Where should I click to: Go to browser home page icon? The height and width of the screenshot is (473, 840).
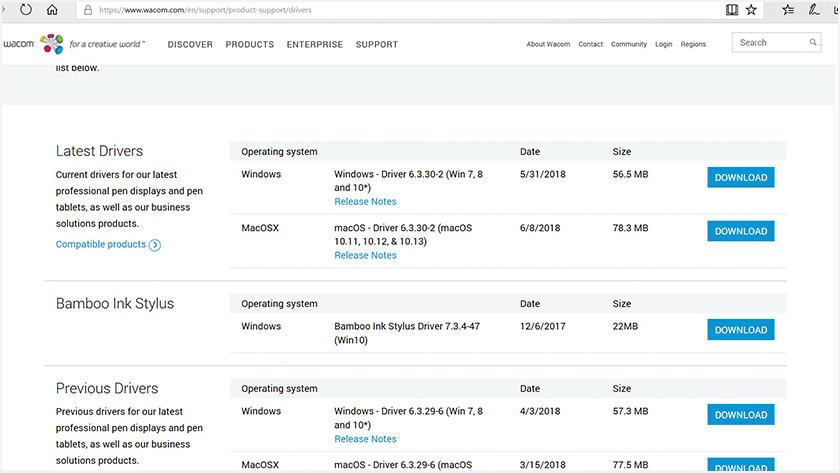52,10
